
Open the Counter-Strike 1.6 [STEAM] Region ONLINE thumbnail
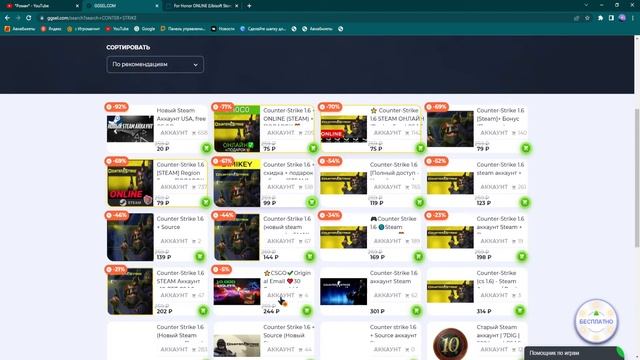click(x=130, y=183)
